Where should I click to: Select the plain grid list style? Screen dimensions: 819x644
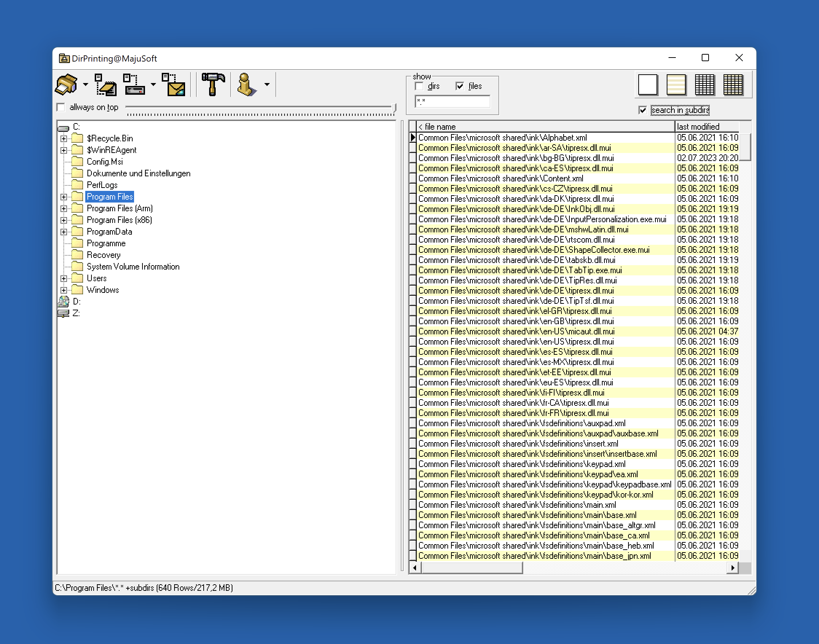point(704,85)
